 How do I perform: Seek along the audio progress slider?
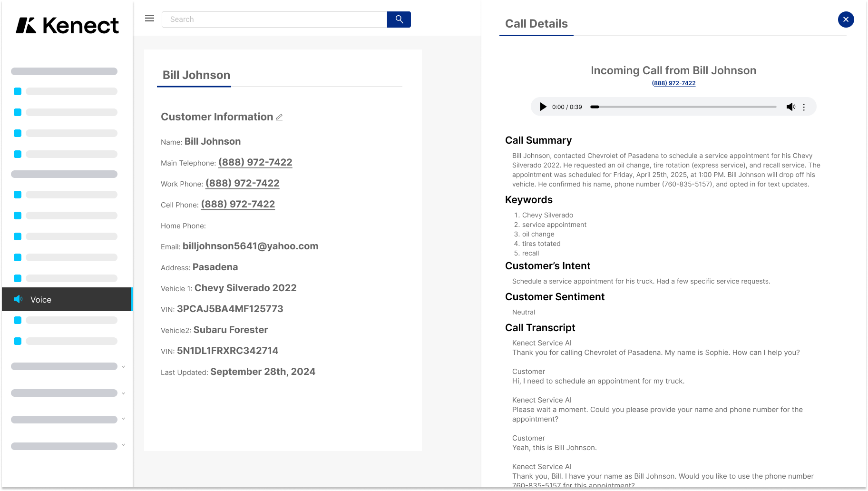pos(683,107)
